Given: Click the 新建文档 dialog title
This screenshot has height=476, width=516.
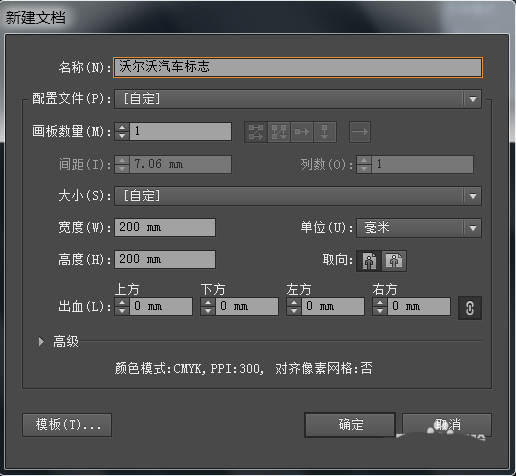Looking at the screenshot, I should coord(35,18).
